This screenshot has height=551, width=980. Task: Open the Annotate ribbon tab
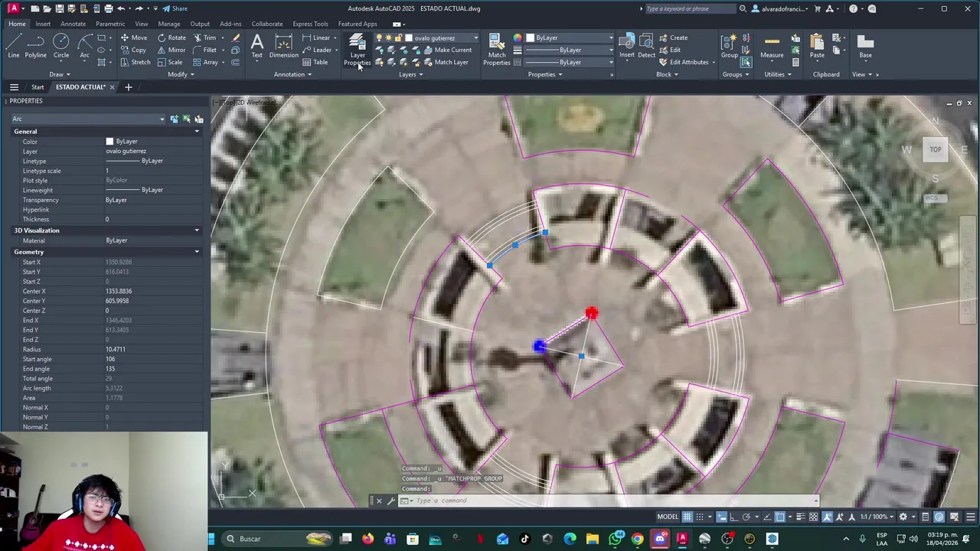tap(73, 24)
